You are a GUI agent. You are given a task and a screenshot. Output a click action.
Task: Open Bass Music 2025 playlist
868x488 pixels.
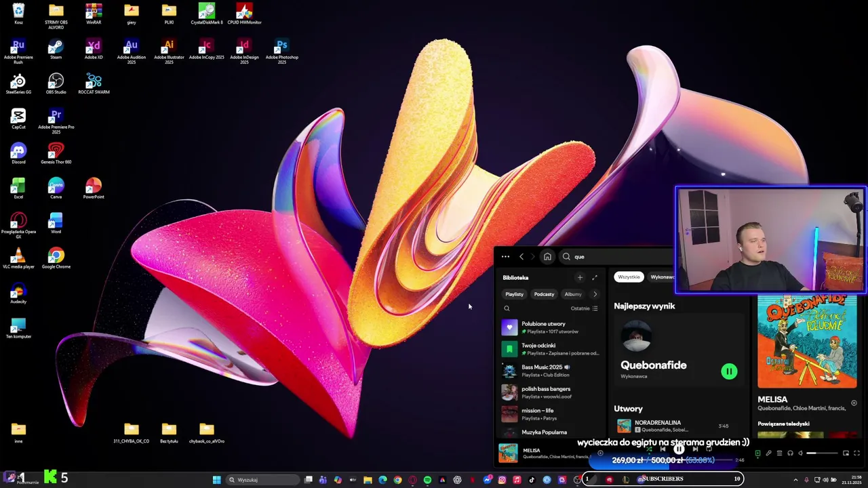(550, 371)
